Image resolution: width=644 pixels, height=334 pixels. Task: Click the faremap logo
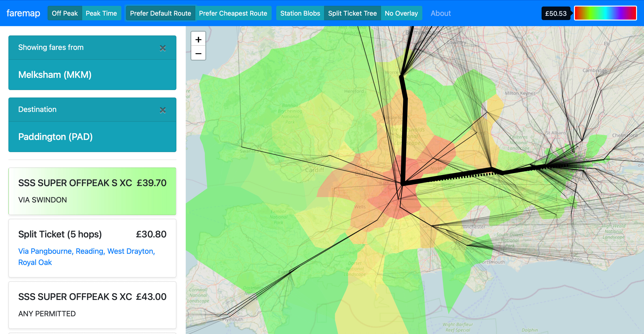click(23, 13)
